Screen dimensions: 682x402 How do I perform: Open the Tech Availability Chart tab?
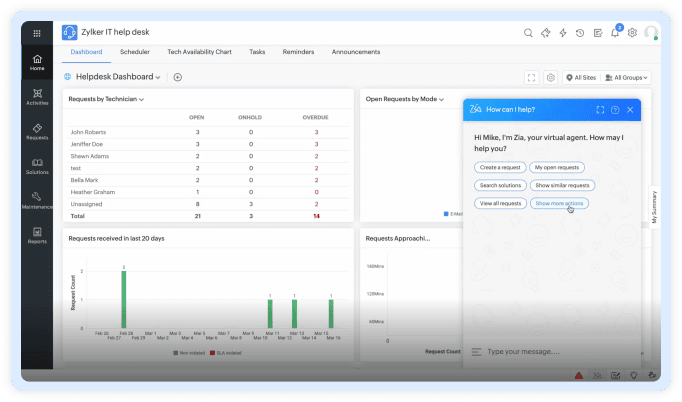199,52
